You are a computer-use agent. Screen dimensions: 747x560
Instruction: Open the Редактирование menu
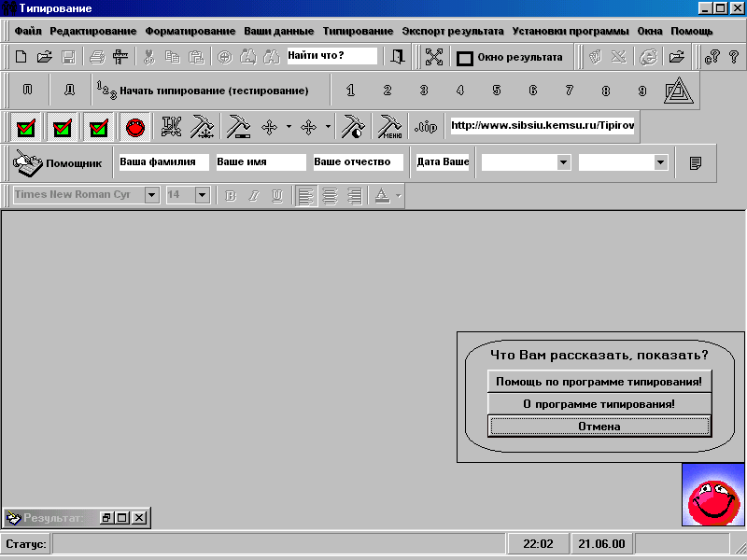93,32
